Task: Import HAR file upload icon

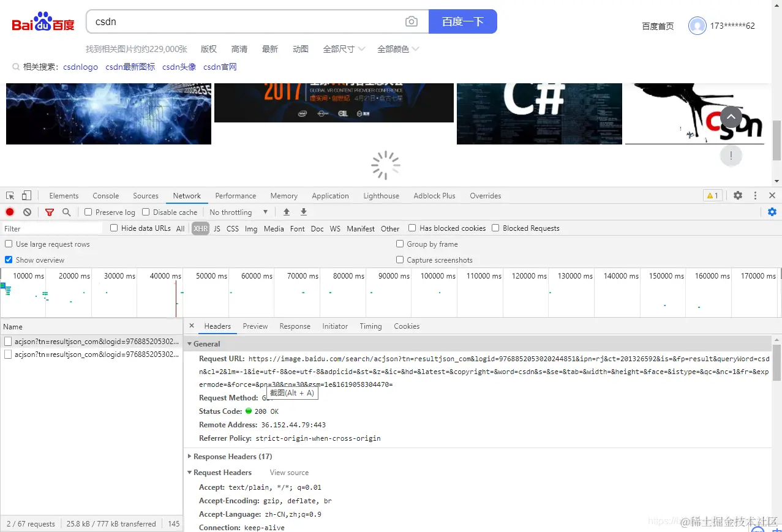Action: click(x=286, y=212)
